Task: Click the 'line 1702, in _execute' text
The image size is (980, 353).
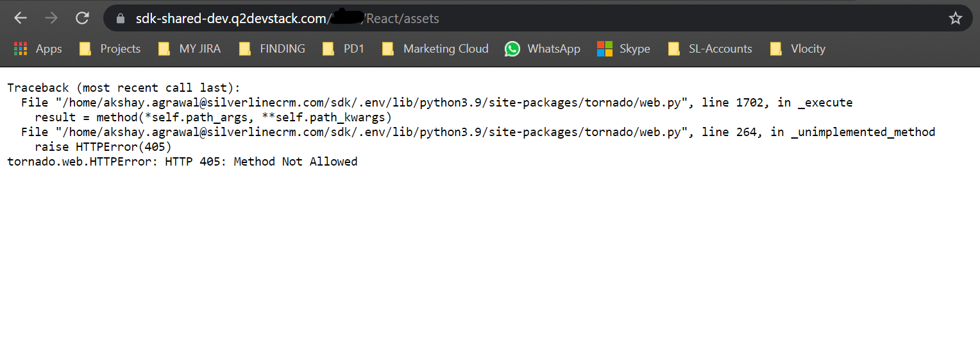Action: [777, 103]
